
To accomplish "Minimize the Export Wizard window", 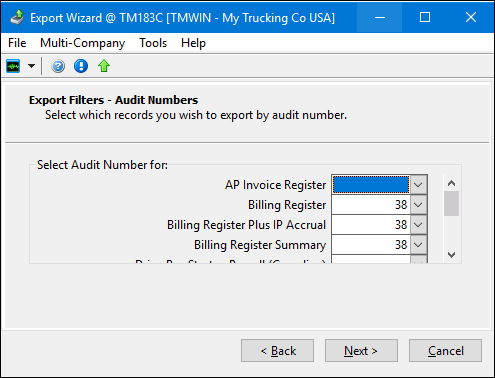I will [x=380, y=17].
